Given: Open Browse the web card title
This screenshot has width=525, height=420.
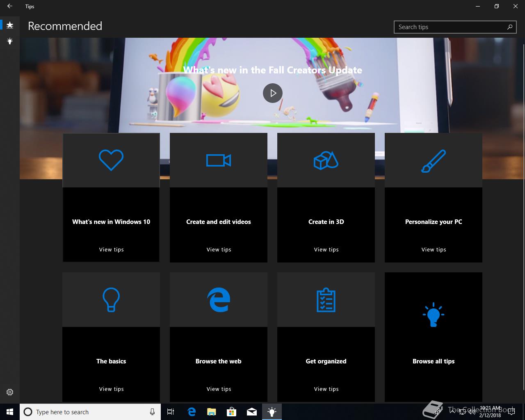Looking at the screenshot, I should coord(219,361).
